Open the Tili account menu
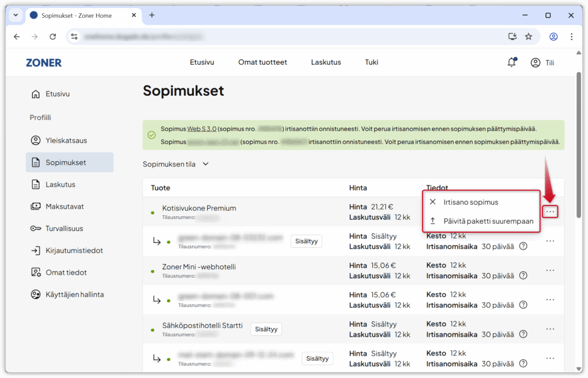Viewport: 588px width, 378px height. (543, 63)
